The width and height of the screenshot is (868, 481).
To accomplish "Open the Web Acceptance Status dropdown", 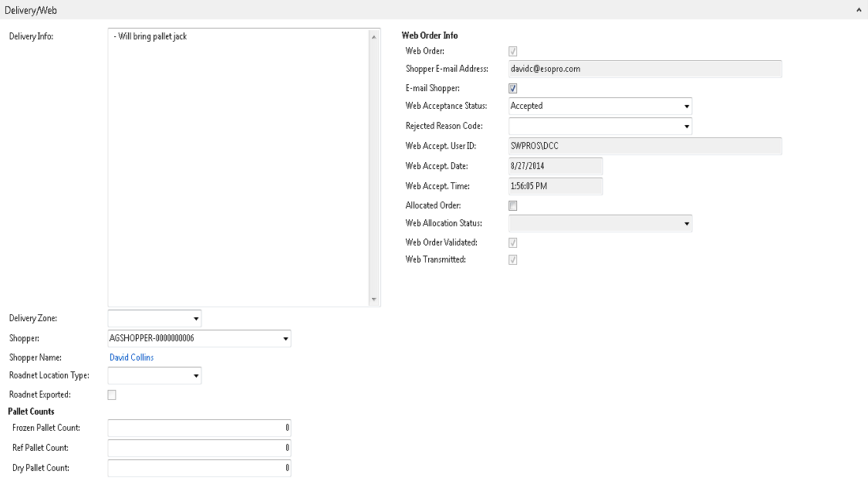I will tap(686, 107).
